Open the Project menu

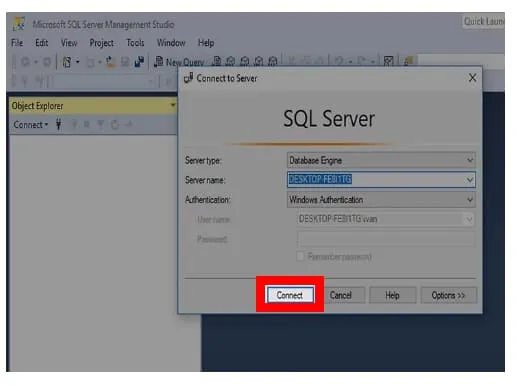point(101,43)
